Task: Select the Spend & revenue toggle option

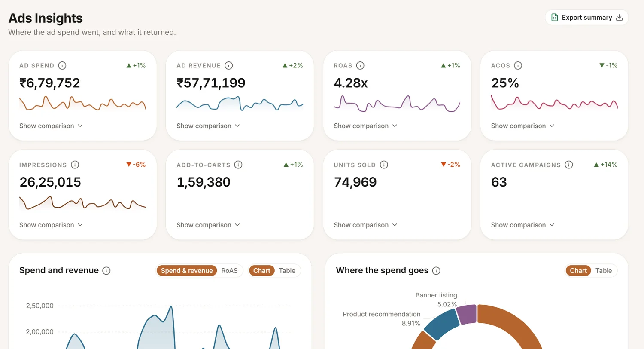Action: [x=187, y=271]
